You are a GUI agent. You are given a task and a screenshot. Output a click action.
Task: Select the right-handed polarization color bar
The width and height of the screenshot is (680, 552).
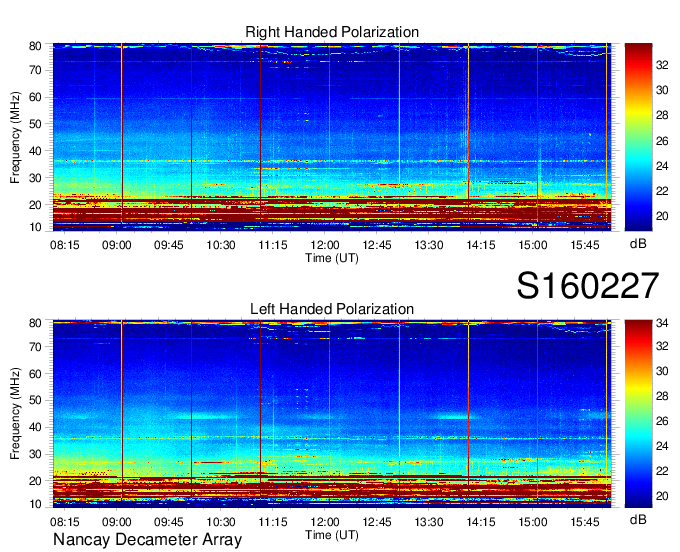638,137
